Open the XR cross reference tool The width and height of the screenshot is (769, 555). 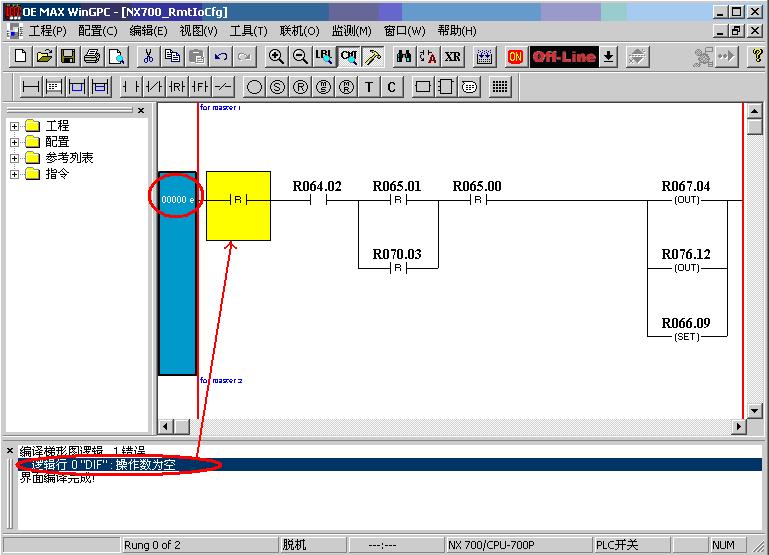point(452,56)
